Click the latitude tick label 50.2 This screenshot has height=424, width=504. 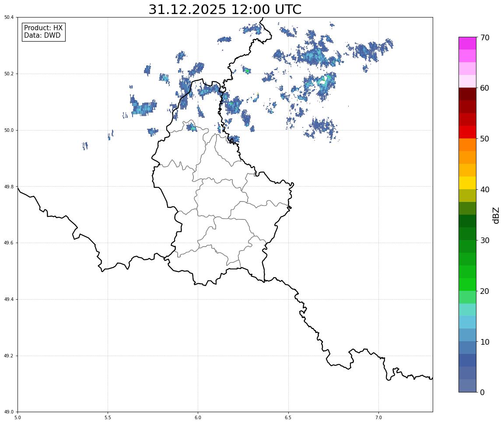9,74
